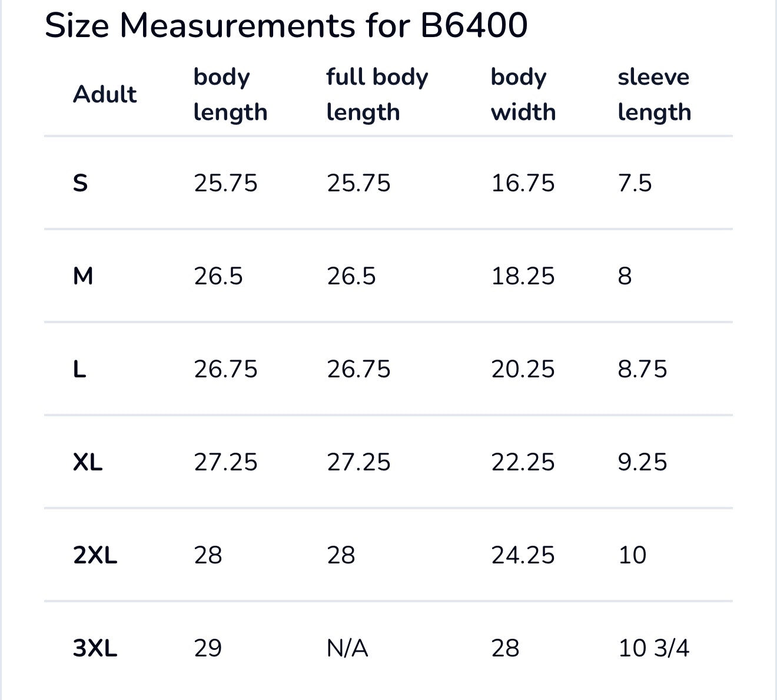777x700 pixels.
Task: Click the "Size Measurements for B6400" heading
Action: coord(286,25)
